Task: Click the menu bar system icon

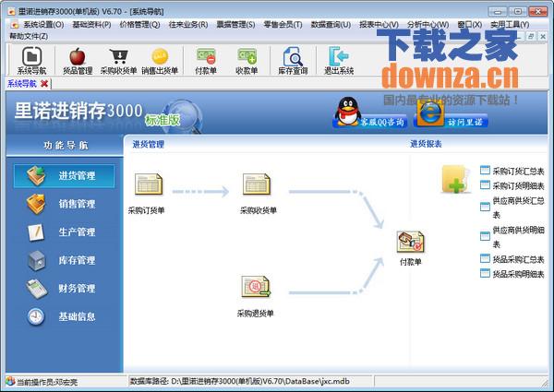Action: click(x=15, y=24)
